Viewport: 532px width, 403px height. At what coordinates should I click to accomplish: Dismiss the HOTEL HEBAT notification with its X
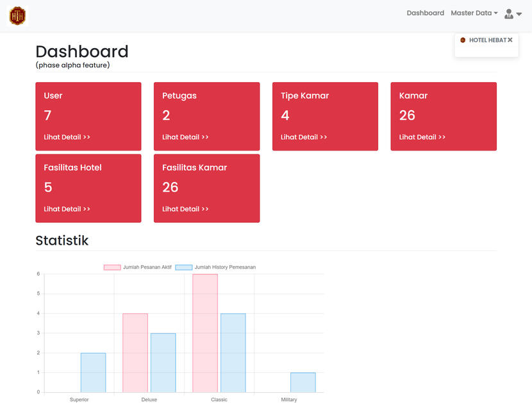510,39
